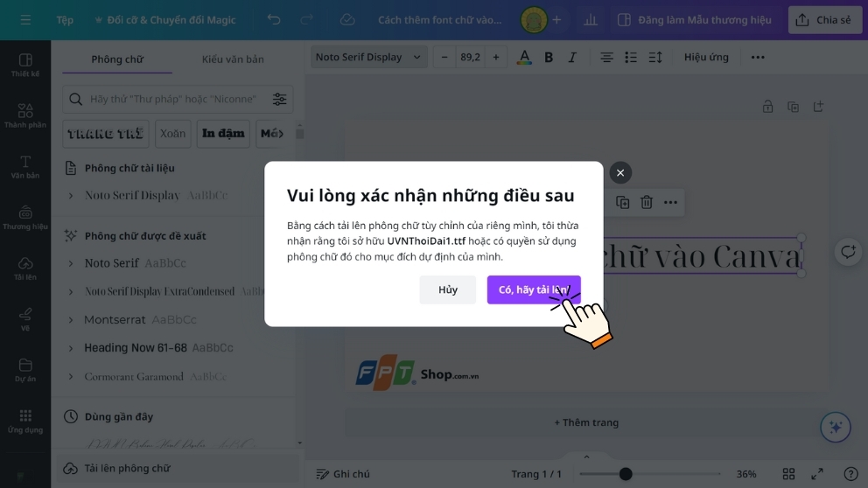Open the Hiệu ứng effects menu
This screenshot has width=868, height=488.
[706, 57]
